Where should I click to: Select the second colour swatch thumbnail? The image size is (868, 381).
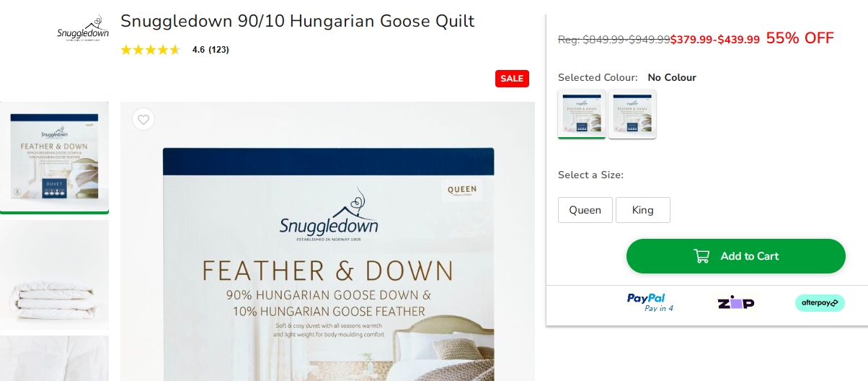(x=632, y=113)
